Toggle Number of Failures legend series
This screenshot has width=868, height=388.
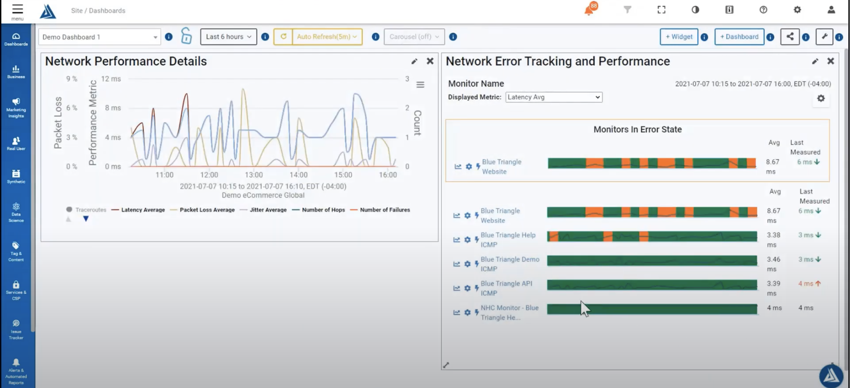click(x=380, y=210)
